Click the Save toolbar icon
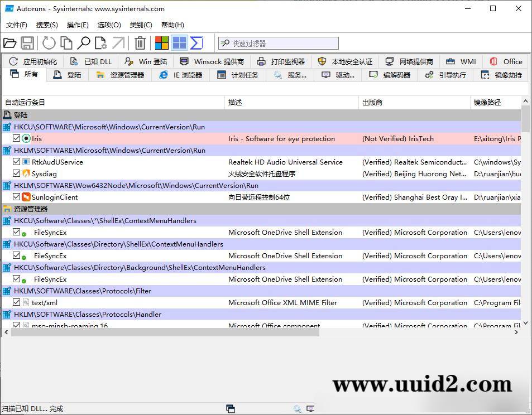532x415 pixels. (27, 43)
